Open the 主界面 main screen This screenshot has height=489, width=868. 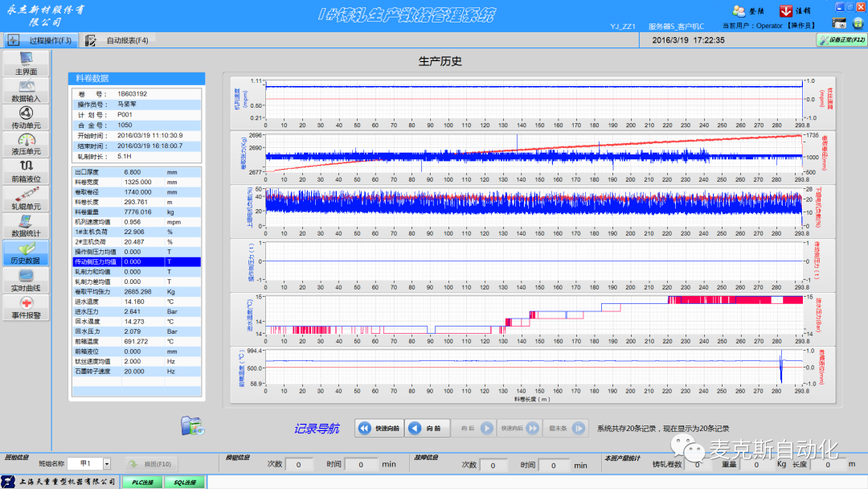(x=26, y=64)
